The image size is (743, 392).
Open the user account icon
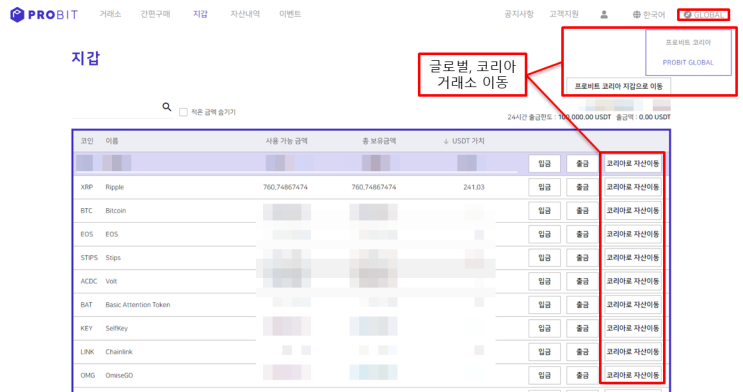pos(604,15)
